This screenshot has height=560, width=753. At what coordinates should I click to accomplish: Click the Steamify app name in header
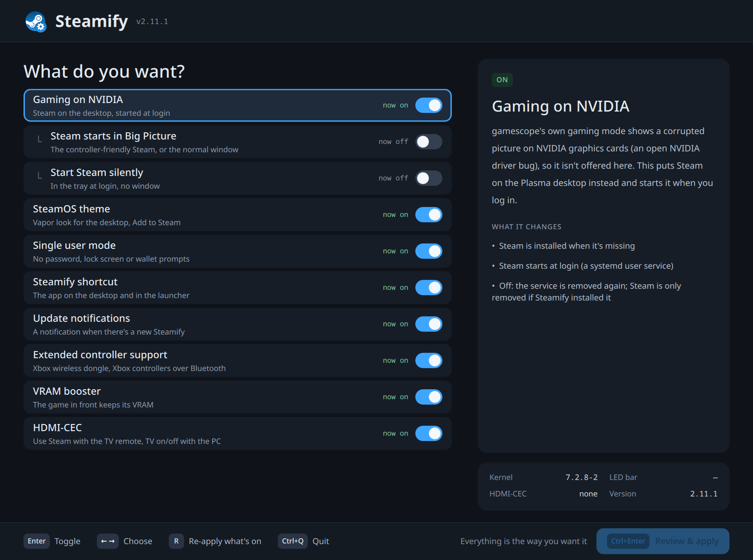coord(92,22)
